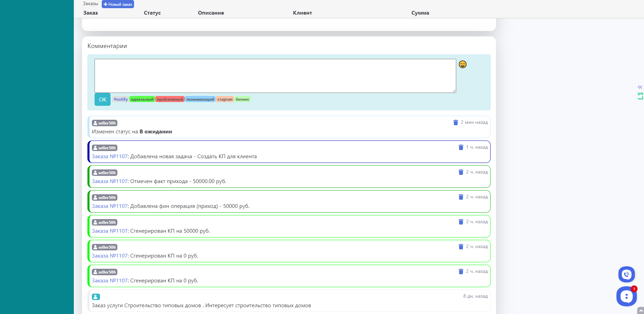Delete the 'Отмечен факт прихода' comment
Image resolution: width=644 pixels, height=314 pixels.
pyautogui.click(x=461, y=172)
